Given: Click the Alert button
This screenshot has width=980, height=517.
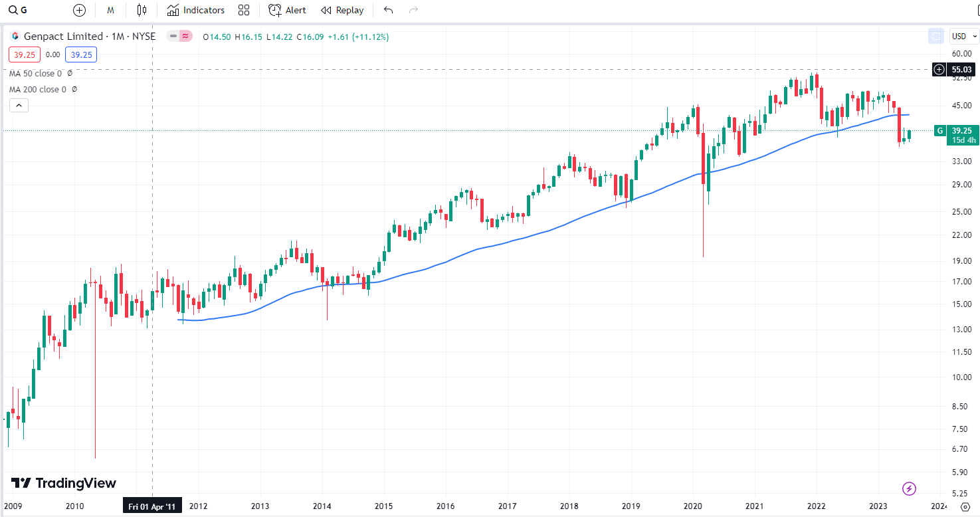Looking at the screenshot, I should pyautogui.click(x=287, y=10).
